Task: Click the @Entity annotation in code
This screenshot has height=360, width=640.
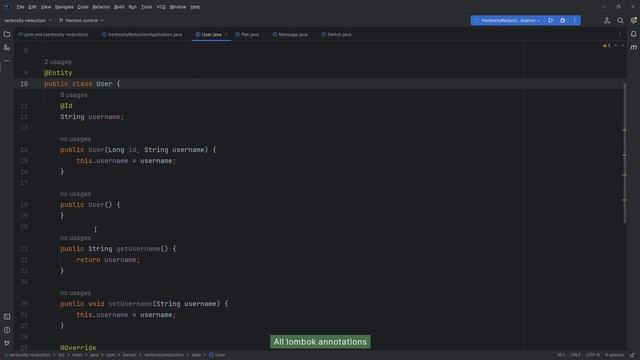Action: [58, 73]
